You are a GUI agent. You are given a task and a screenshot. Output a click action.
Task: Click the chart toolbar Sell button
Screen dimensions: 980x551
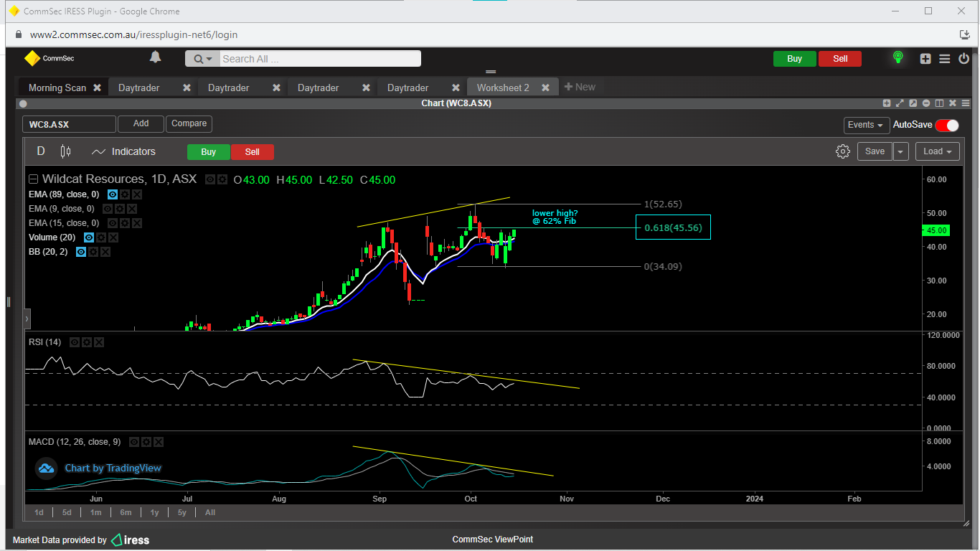253,151
